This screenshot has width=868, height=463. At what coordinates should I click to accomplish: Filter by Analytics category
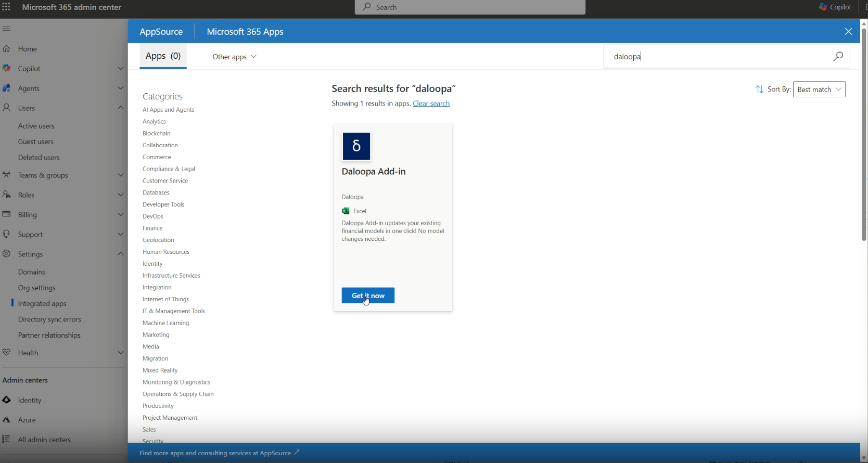tap(154, 122)
